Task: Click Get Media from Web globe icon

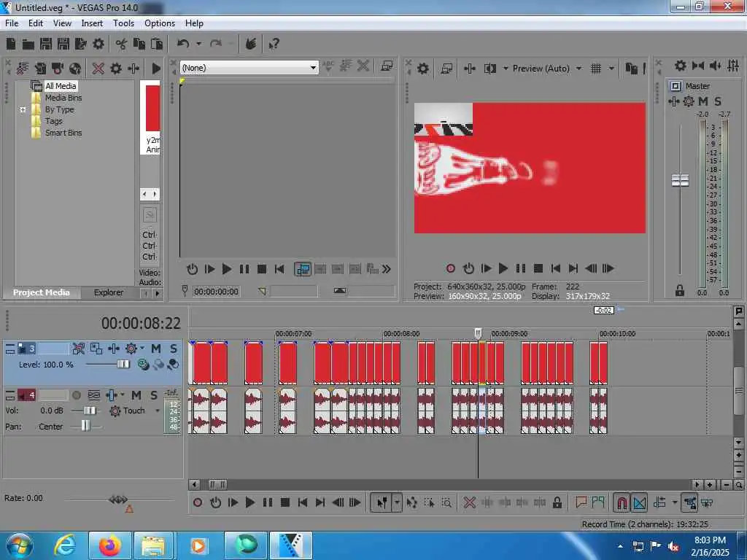Action: click(75, 69)
